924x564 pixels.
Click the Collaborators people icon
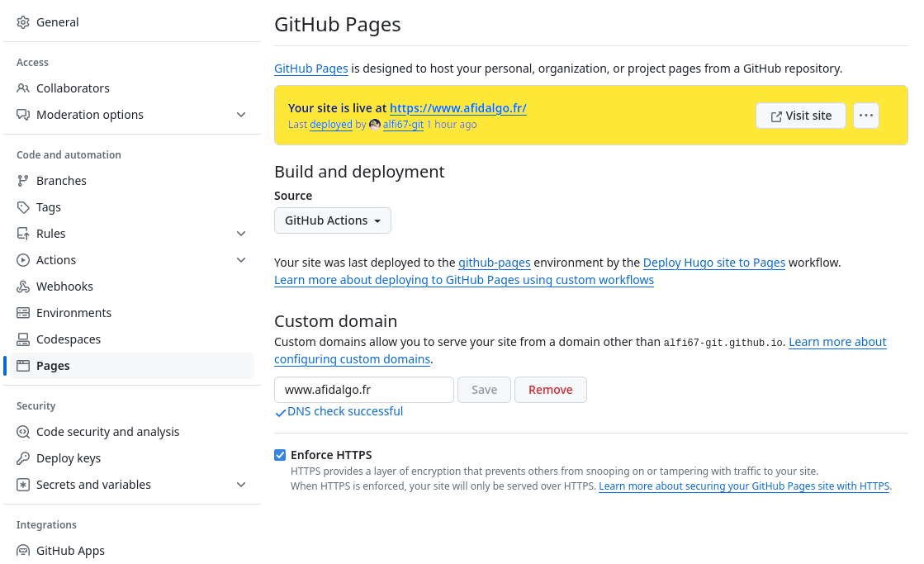point(23,88)
